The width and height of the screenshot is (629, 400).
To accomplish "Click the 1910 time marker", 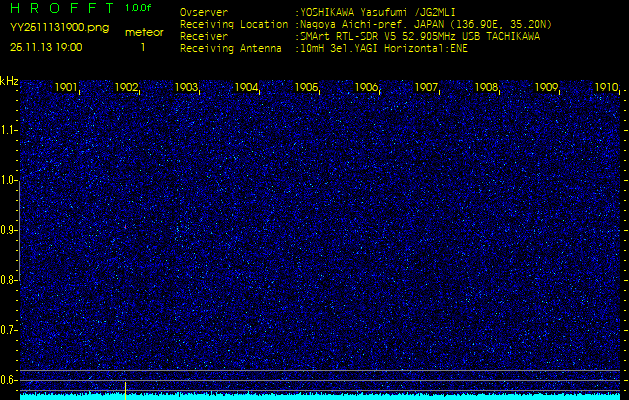I will tap(606, 88).
